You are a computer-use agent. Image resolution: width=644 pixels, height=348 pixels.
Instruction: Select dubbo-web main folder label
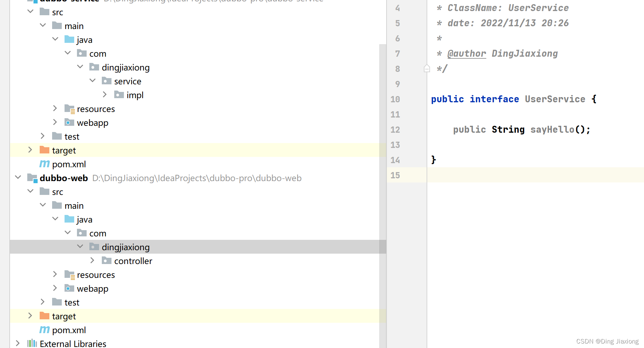pos(74,206)
